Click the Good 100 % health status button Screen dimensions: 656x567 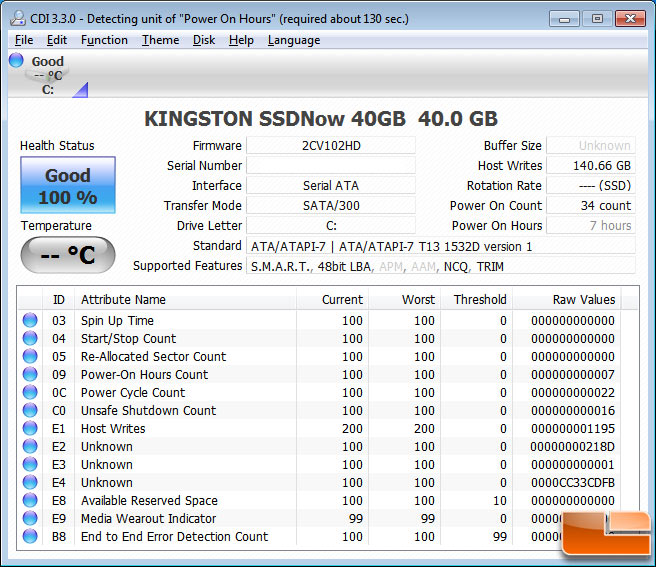click(67, 185)
